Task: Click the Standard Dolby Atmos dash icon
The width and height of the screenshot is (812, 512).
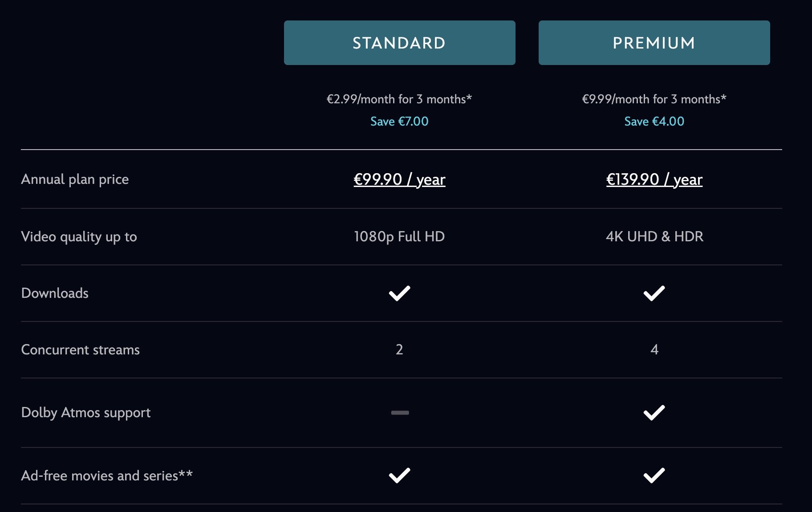Action: pyautogui.click(x=400, y=413)
